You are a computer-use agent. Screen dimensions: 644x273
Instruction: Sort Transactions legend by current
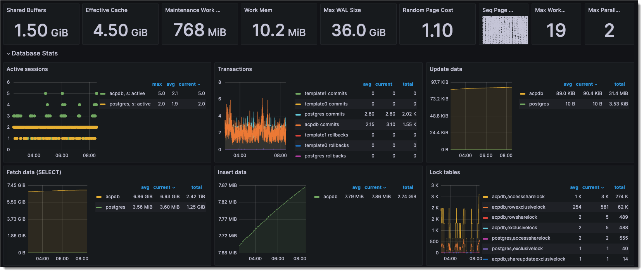[x=383, y=84]
